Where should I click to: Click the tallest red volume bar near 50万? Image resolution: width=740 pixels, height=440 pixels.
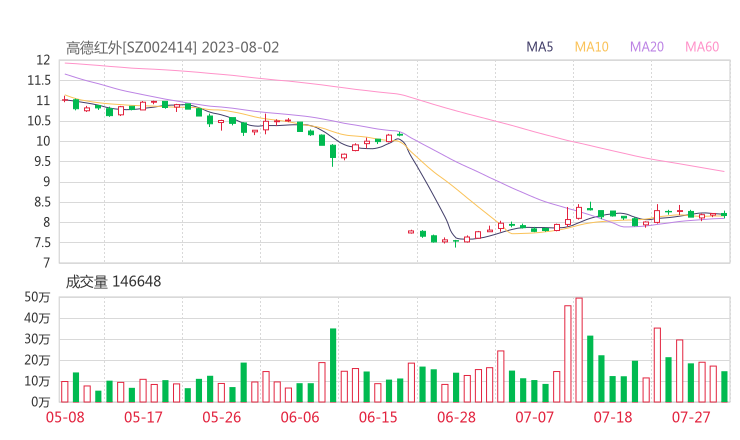point(579,350)
